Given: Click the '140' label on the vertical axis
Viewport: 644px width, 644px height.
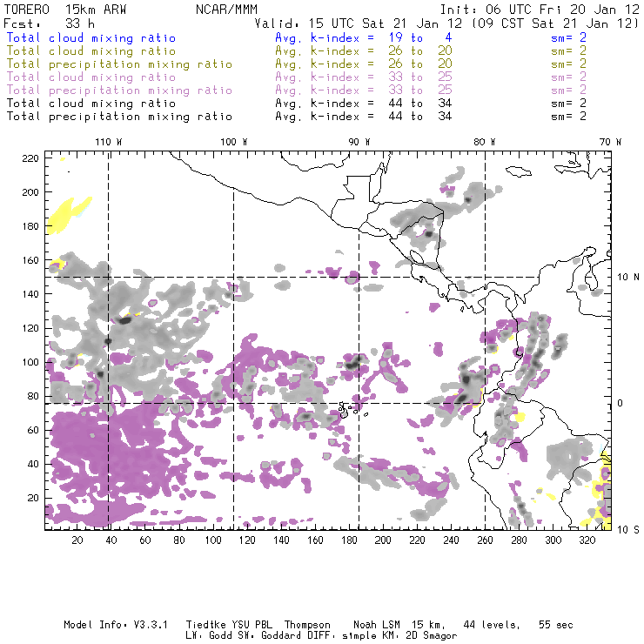Looking at the screenshot, I should [30, 294].
